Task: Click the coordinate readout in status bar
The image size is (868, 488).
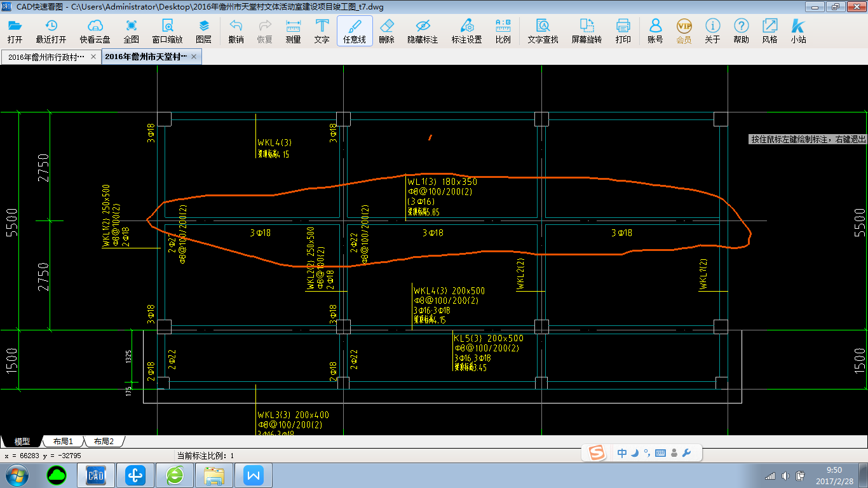Action: click(43, 456)
